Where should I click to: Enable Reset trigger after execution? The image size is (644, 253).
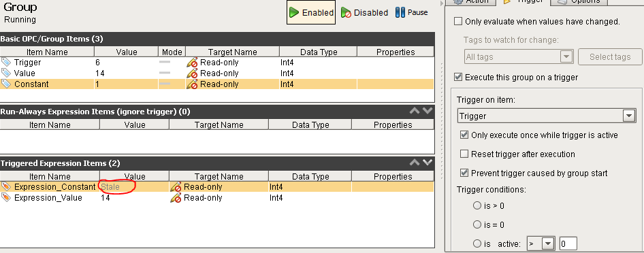click(464, 154)
